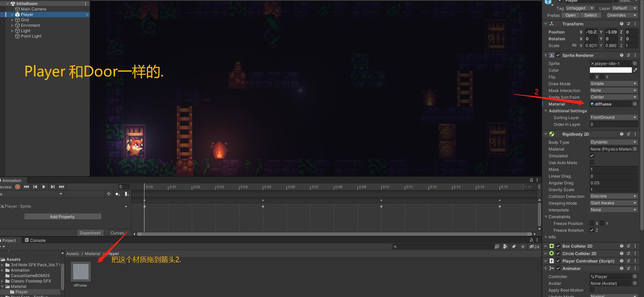Select the diffuese material thumbnail
644x297 pixels.
[80, 271]
